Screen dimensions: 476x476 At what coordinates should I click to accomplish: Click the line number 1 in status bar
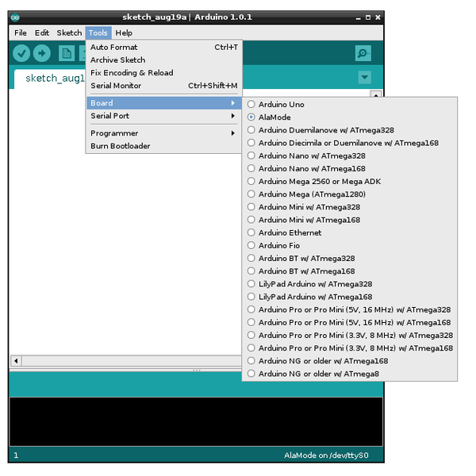[16, 455]
